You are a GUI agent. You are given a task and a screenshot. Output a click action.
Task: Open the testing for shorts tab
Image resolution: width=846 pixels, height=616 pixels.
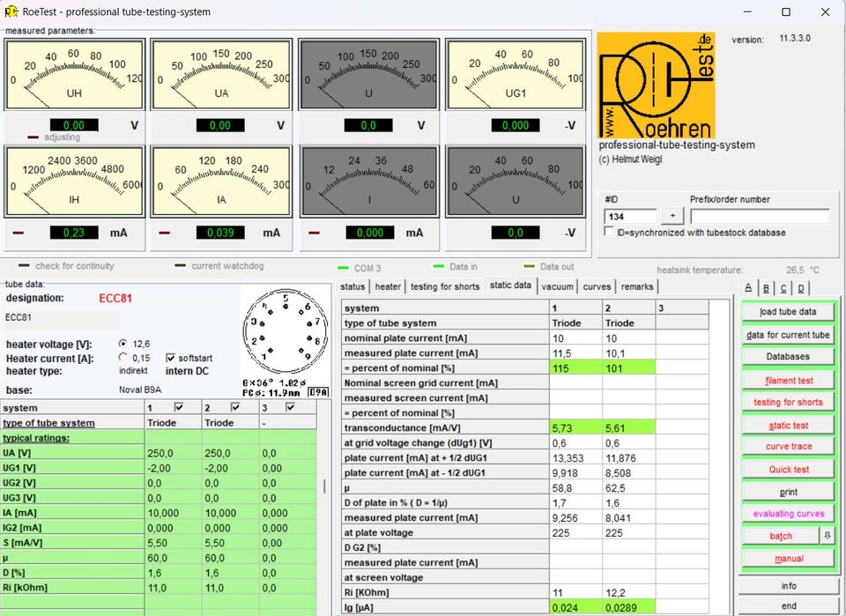pos(444,286)
